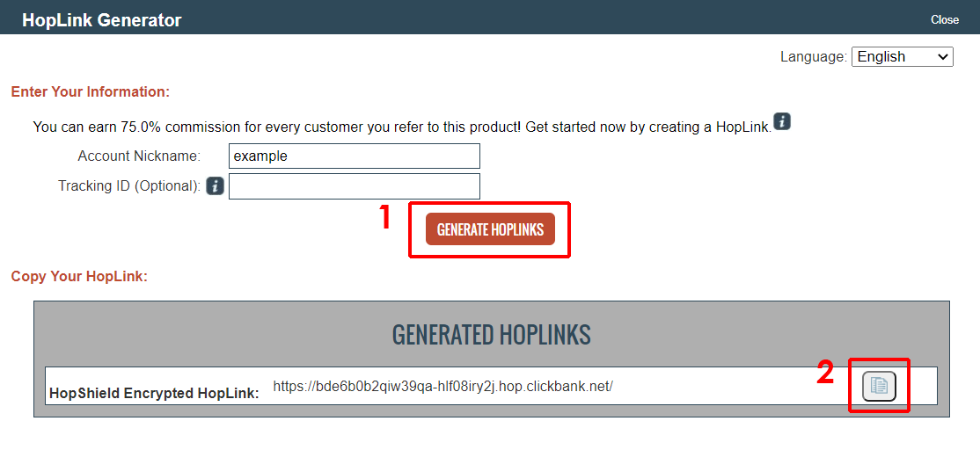Click the HopLink Generator title

click(102, 20)
